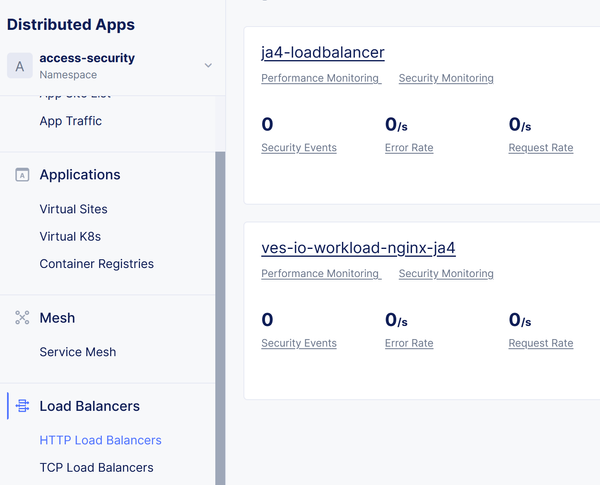The height and width of the screenshot is (485, 600).
Task: Open ves-io-workload-nginx-ja4 load balancer
Action: pos(358,247)
